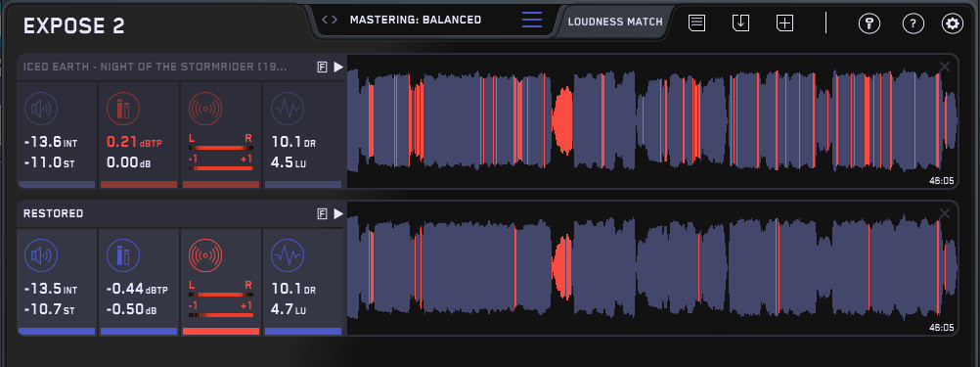The image size is (980, 367).
Task: Click loudness speaker icon in Iced Earth track
Action: coord(41,110)
